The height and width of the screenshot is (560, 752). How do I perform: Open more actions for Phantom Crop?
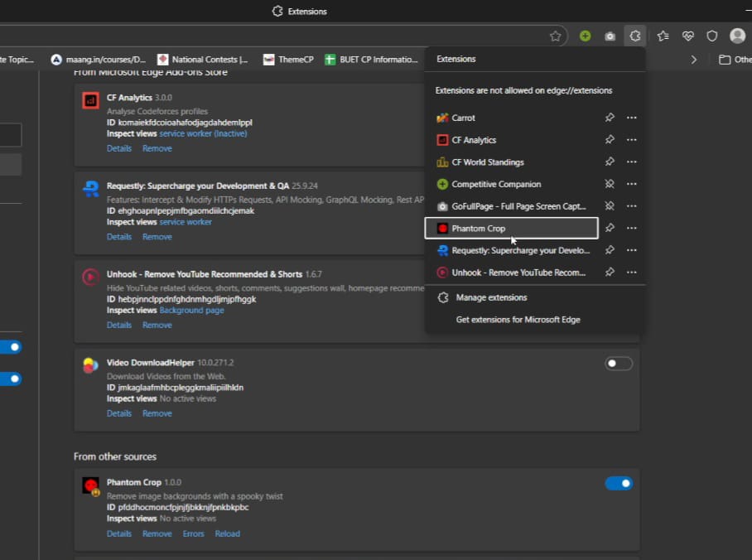pos(632,228)
